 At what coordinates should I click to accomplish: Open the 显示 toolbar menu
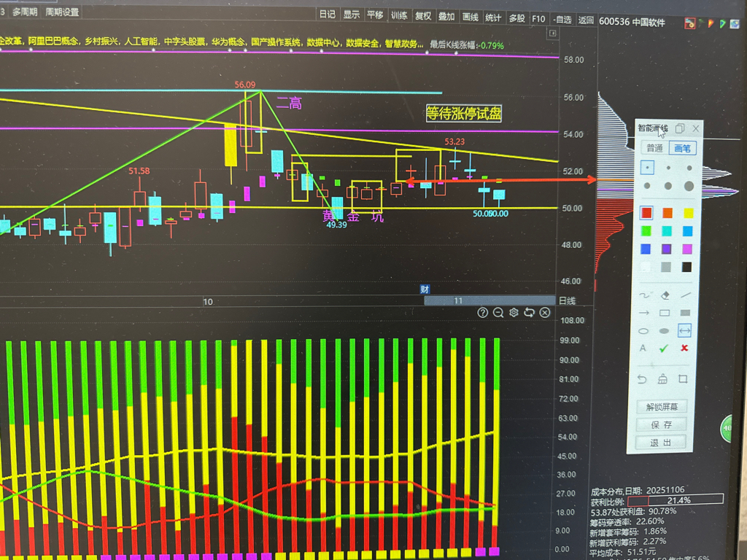point(352,15)
